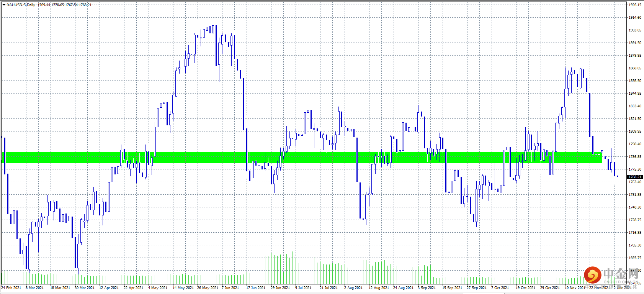644x294 pixels.
Task: Click the red-gold CNGOLD swirl logo
Action: point(592,275)
